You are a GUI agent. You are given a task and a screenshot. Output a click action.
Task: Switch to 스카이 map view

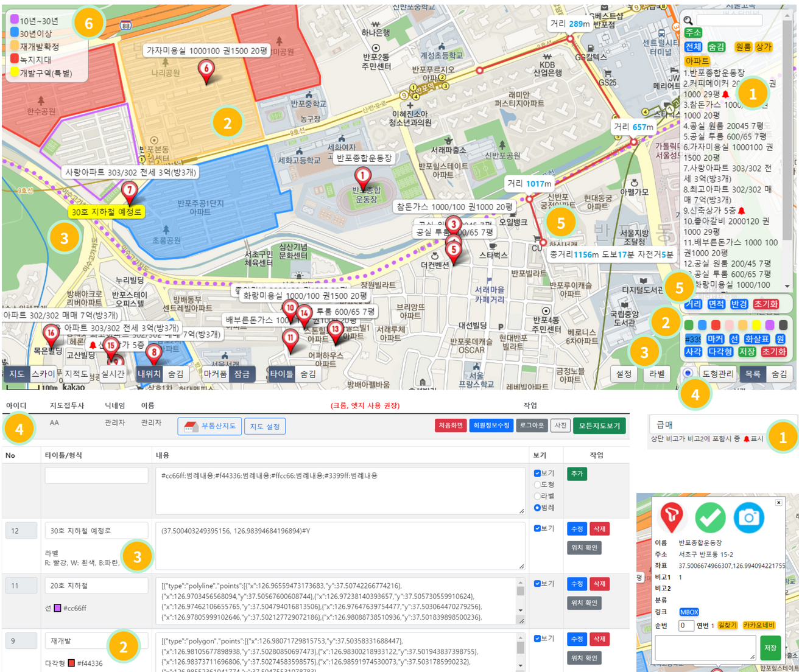point(43,374)
